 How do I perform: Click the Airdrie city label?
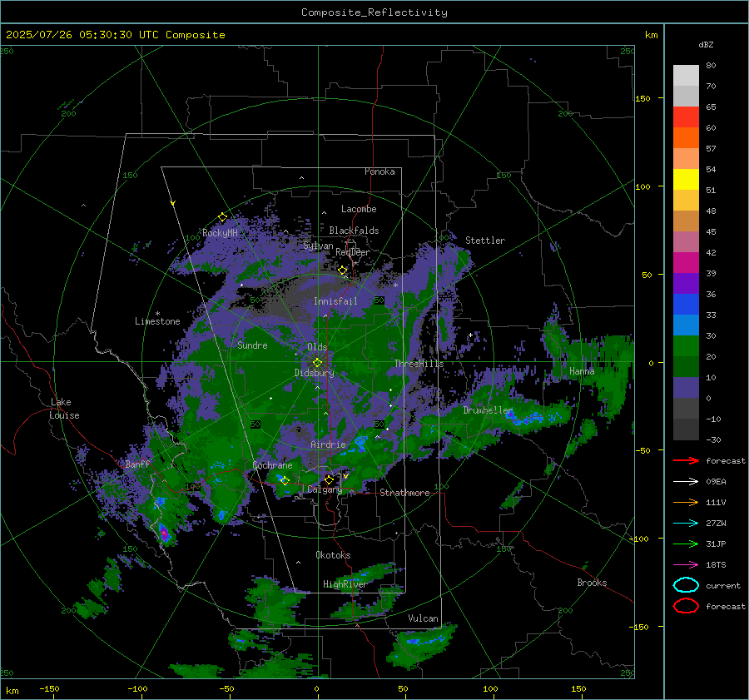click(x=328, y=444)
